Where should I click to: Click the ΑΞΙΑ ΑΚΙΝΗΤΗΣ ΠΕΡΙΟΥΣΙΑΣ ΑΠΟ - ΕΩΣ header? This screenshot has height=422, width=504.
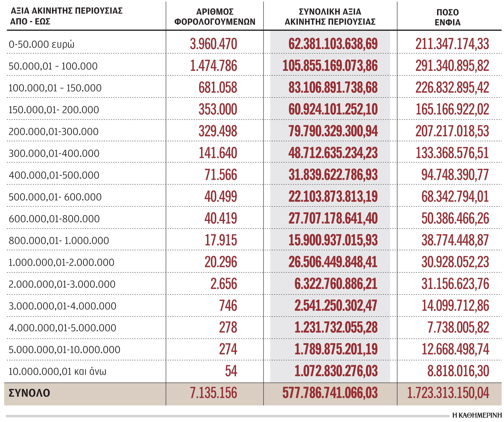click(66, 16)
